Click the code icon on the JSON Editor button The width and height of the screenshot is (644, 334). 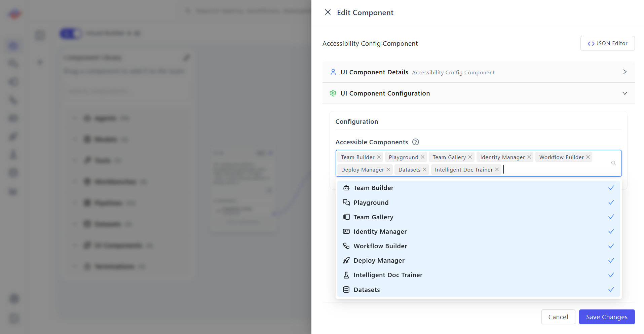[591, 43]
